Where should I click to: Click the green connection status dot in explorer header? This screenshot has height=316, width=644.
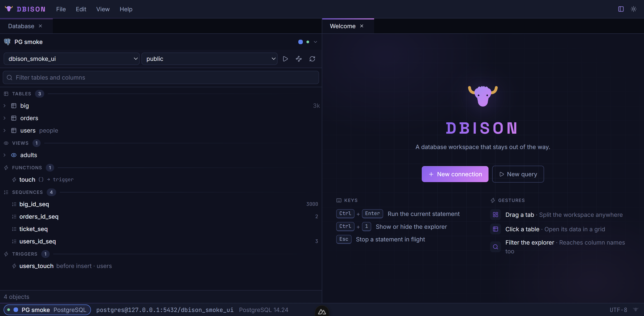coord(308,42)
